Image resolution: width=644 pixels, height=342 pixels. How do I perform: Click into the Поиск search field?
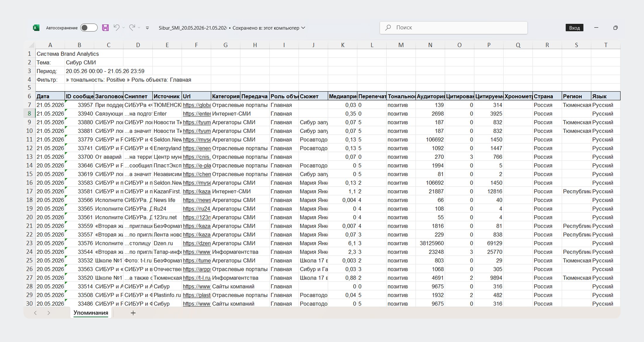454,28
